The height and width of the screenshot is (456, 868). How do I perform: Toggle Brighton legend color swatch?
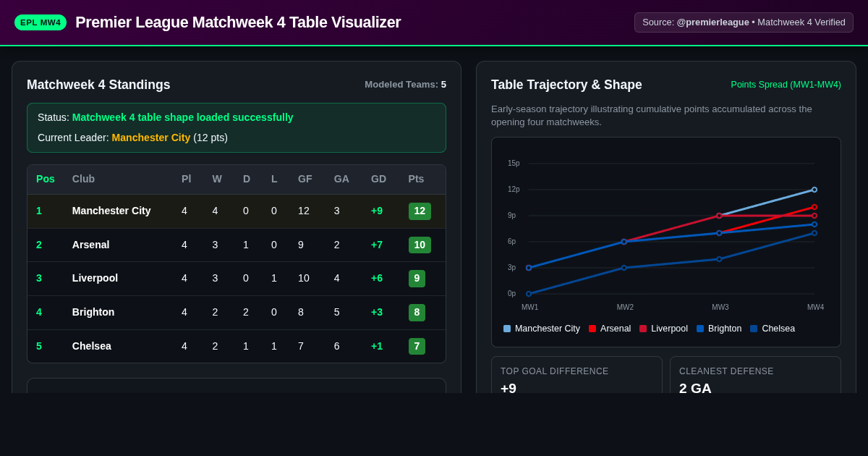point(700,329)
